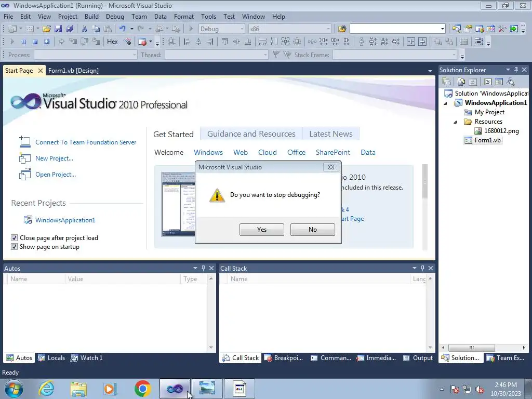Click the Save All toolbar icon

tap(70, 29)
